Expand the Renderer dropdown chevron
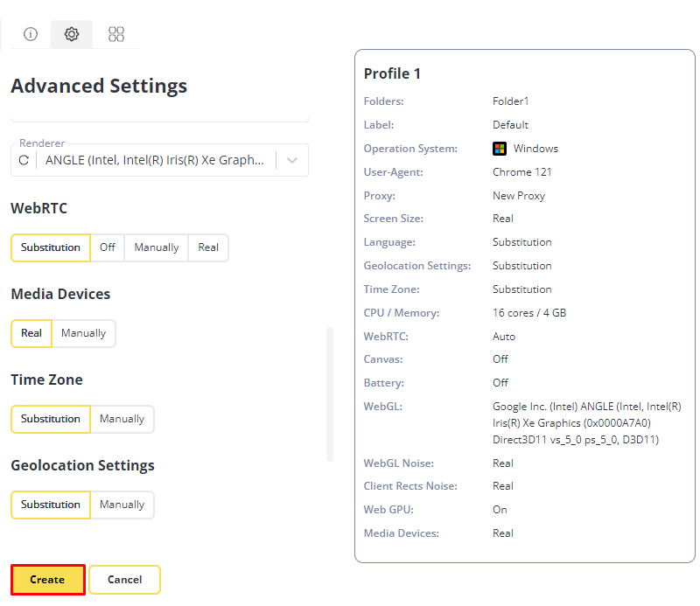The height and width of the screenshot is (606, 700). tap(292, 160)
